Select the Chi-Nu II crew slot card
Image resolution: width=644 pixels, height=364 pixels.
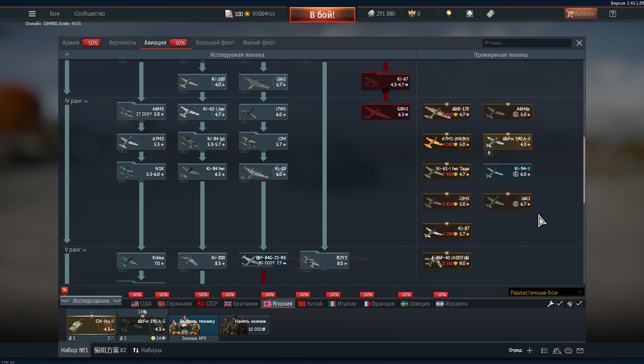pyautogui.click(x=91, y=325)
